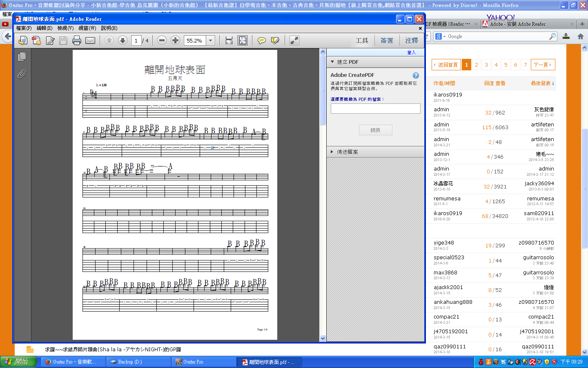
Task: Open the guitarrosolo user link beside 1/44
Action: tap(538, 258)
